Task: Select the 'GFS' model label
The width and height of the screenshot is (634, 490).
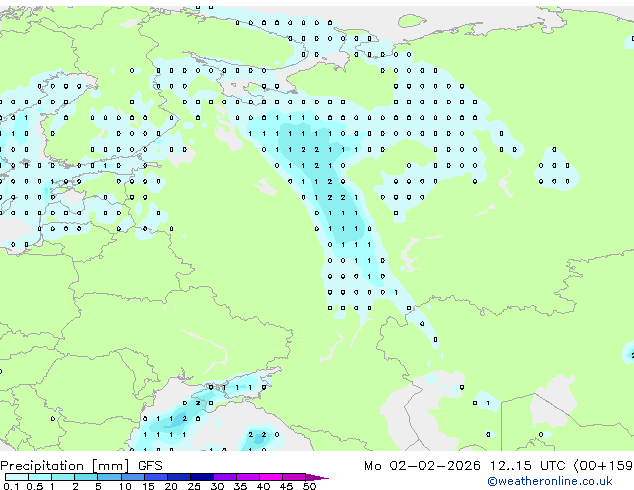Action: click(x=150, y=466)
